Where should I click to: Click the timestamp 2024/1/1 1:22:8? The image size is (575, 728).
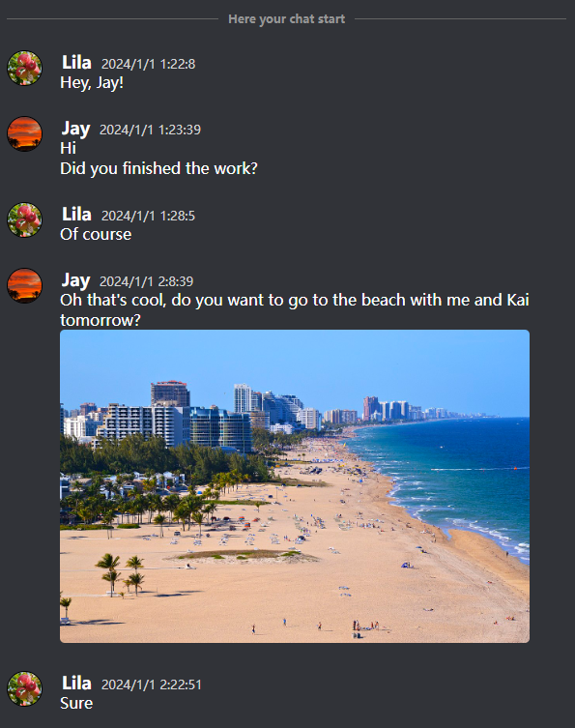pos(149,64)
